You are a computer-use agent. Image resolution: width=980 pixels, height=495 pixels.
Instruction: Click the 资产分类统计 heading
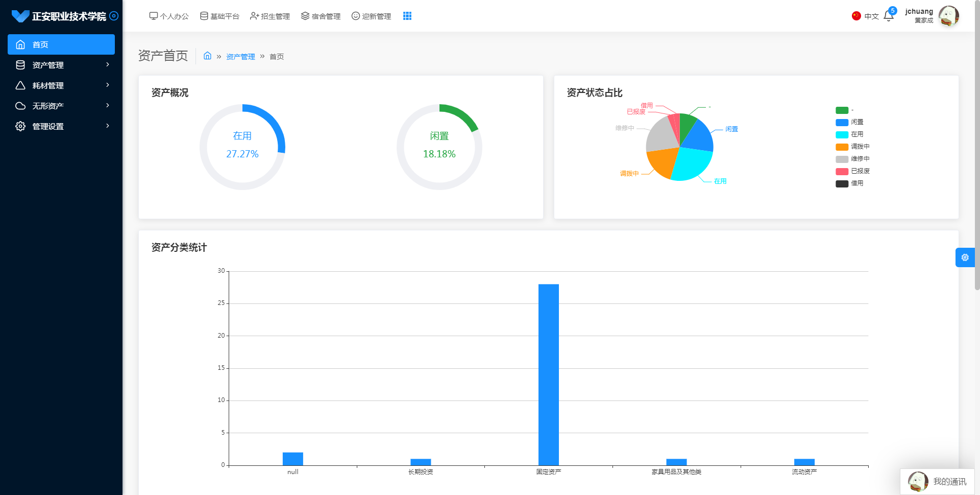[x=179, y=247]
